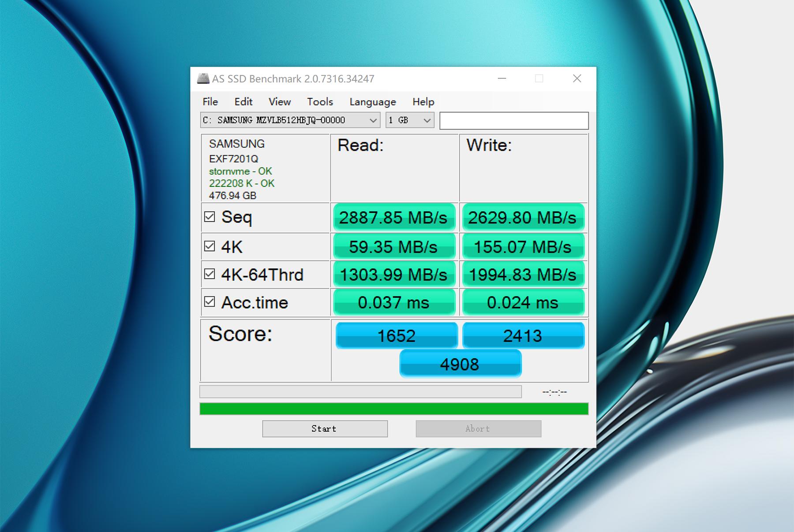Open the 1 GB test size dropdown
The height and width of the screenshot is (532, 794).
pos(426,120)
